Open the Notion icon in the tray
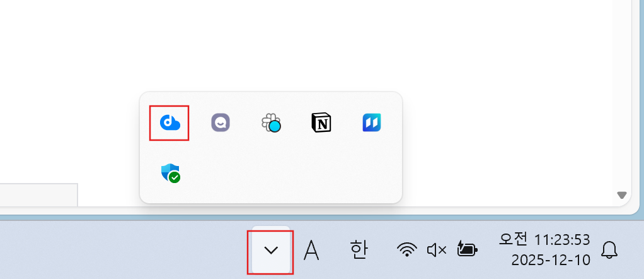644x279 pixels. [x=321, y=122]
